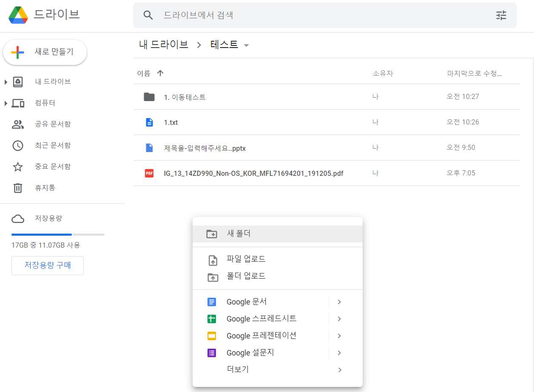Image resolution: width=534 pixels, height=392 pixels.
Task: Click the 최근 문서함 clock icon
Action: click(18, 146)
